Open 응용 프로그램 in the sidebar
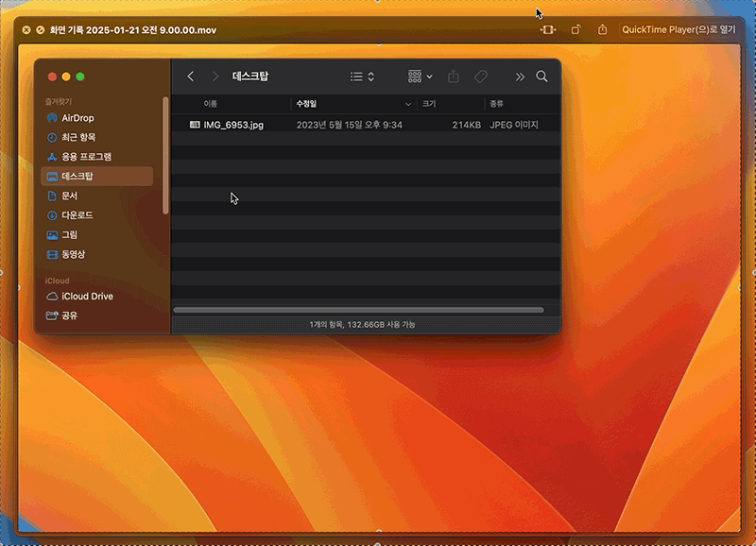756x546 pixels. [x=97, y=157]
